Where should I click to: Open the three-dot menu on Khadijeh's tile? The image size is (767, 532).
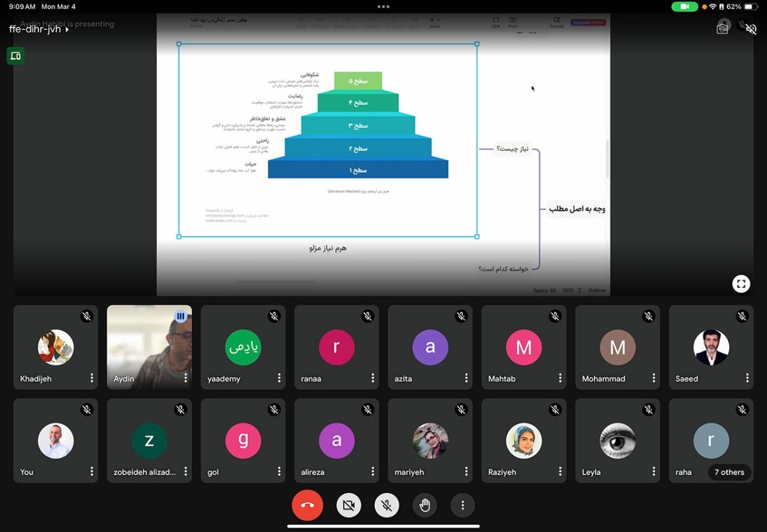[x=92, y=378]
